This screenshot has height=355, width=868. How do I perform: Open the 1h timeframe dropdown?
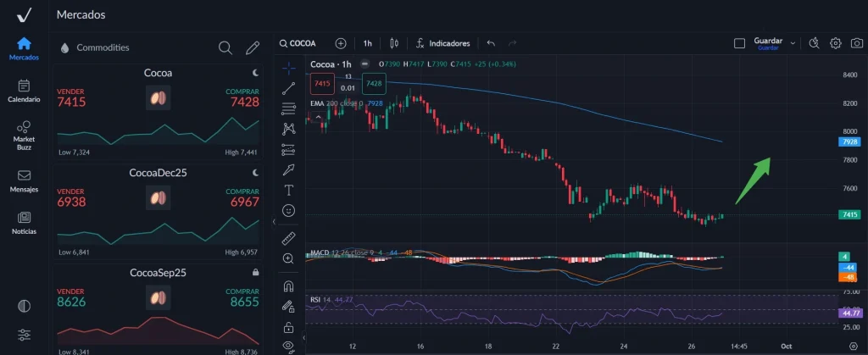tap(367, 42)
